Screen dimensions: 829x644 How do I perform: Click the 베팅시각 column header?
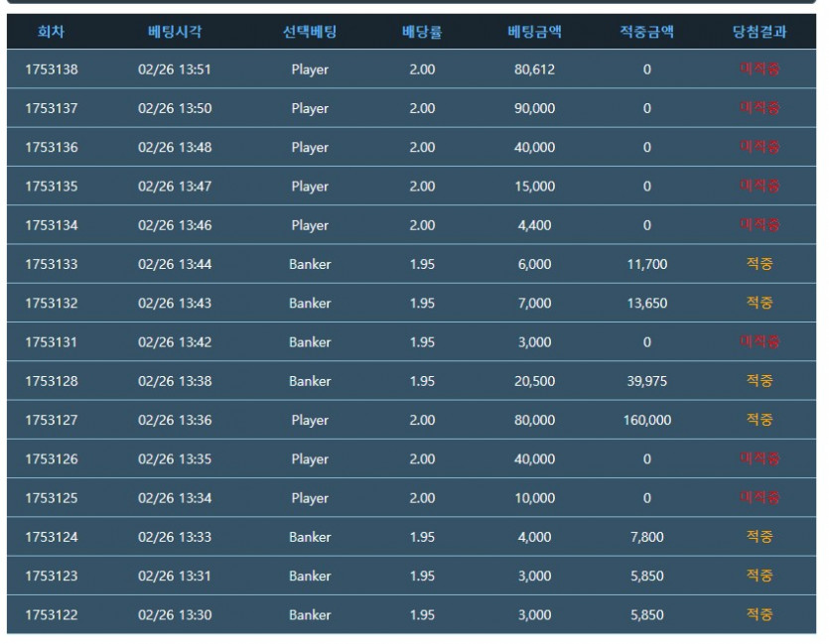(175, 32)
